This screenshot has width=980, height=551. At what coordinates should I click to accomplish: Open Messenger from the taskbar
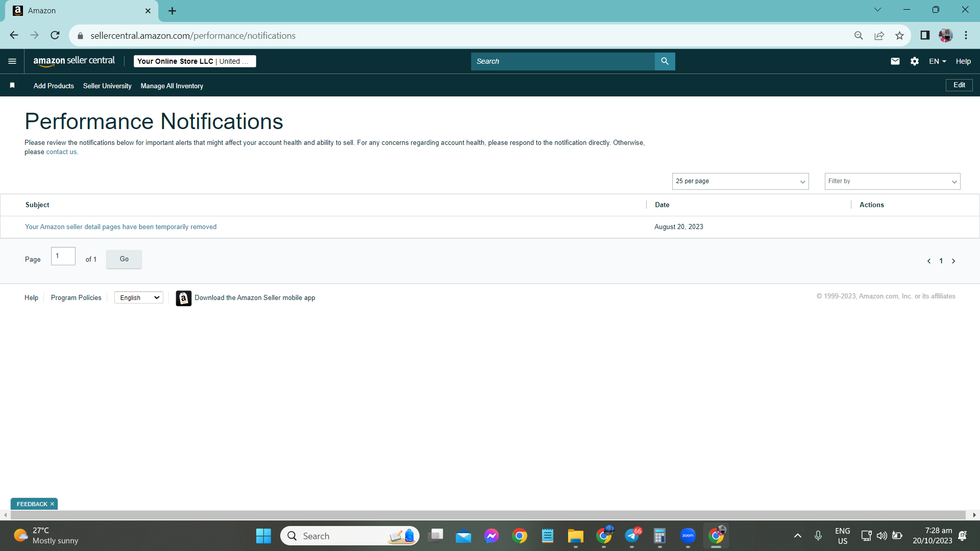pos(492,536)
